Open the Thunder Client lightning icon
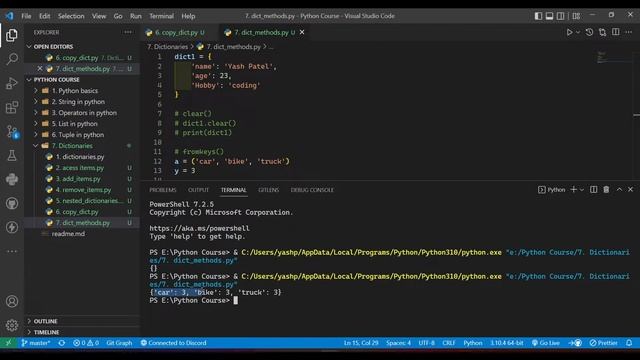This screenshot has width=640, height=360. click(12, 227)
